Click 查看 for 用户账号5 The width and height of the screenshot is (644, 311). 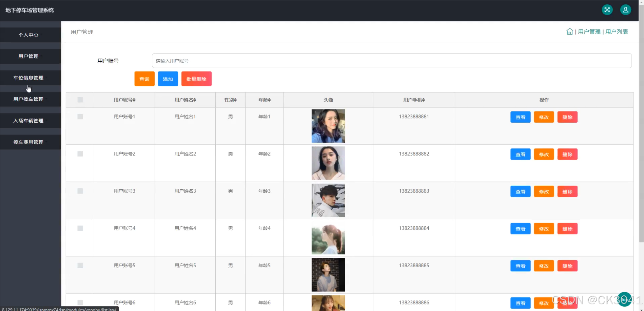(521, 266)
